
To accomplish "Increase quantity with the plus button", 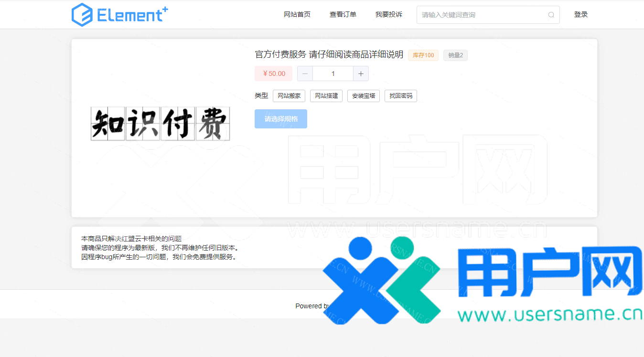I will 361,73.
